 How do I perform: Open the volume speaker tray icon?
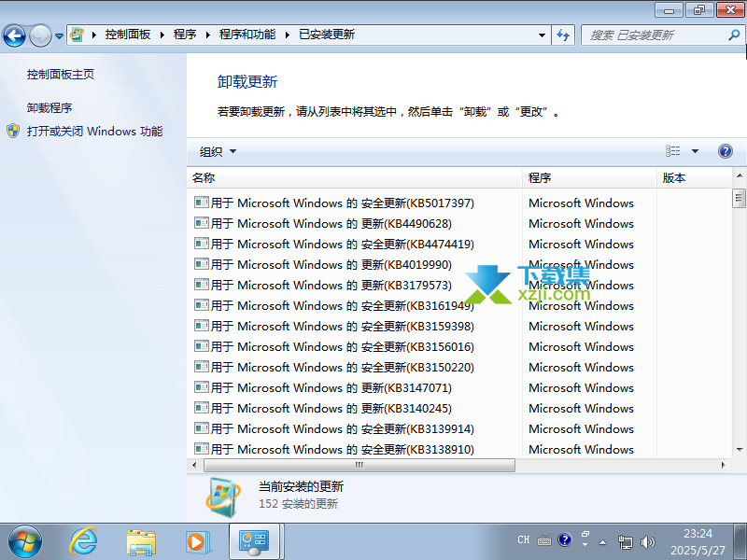tap(647, 542)
